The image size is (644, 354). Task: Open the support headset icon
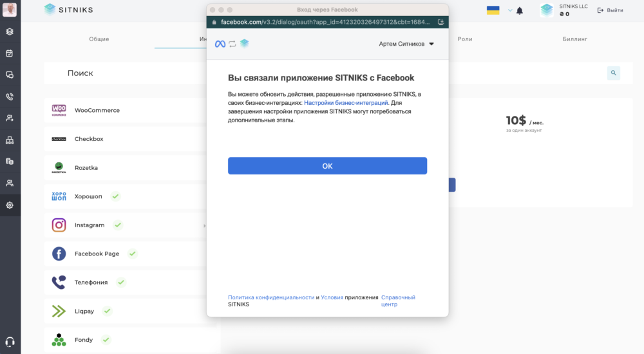tap(10, 342)
